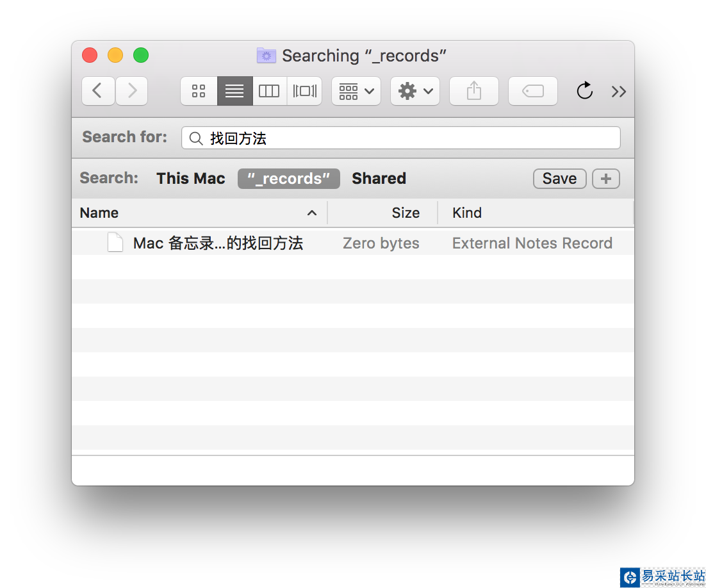The height and width of the screenshot is (588, 706).
Task: Switch to icon view
Action: [x=199, y=91]
